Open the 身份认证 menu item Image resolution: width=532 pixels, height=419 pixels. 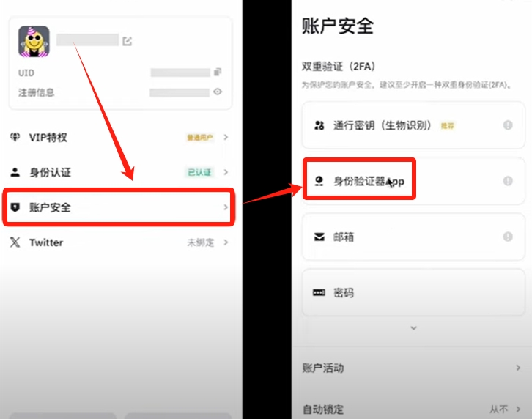(x=117, y=172)
